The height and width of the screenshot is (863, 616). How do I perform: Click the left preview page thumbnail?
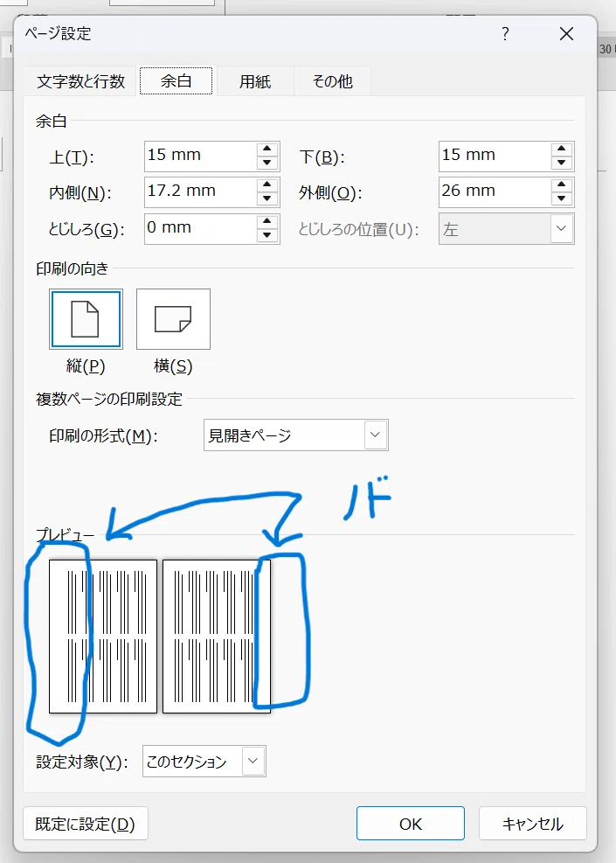(x=103, y=637)
